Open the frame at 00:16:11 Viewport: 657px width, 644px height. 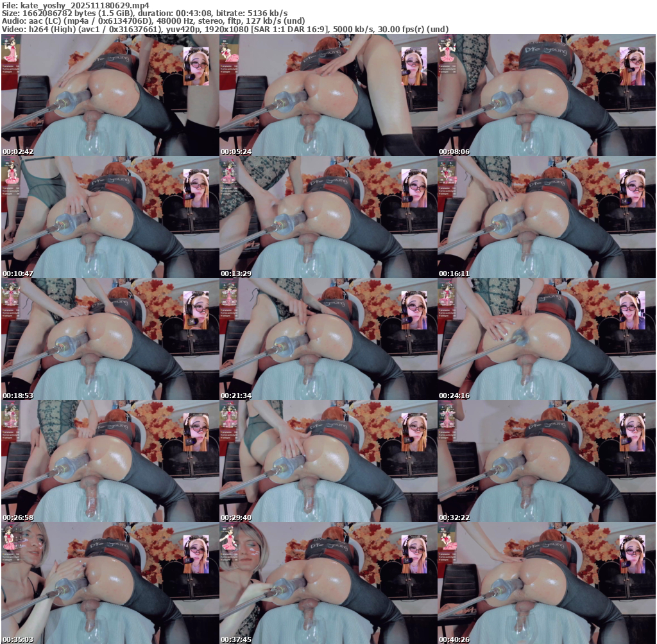[x=546, y=217]
